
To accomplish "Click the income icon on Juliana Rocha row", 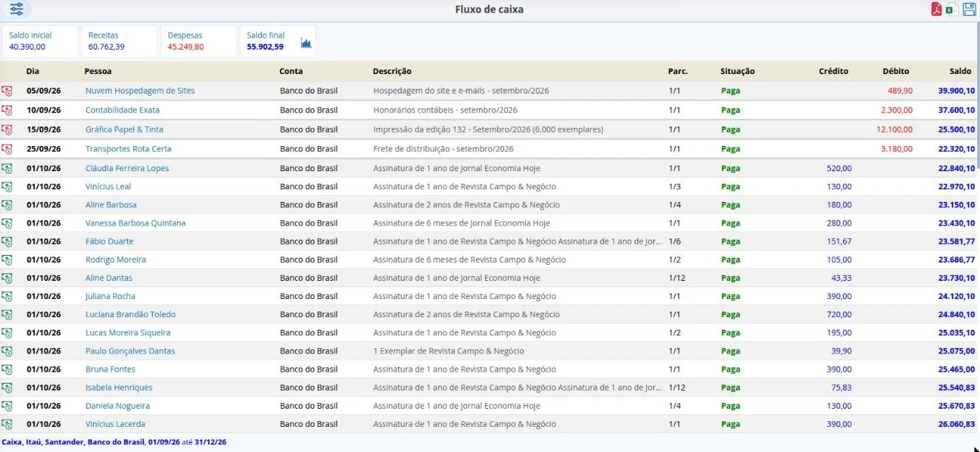I will click(7, 296).
